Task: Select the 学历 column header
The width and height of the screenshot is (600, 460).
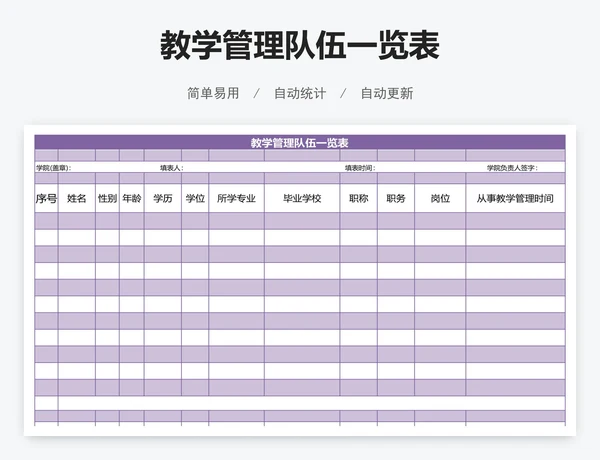Action: tap(163, 198)
